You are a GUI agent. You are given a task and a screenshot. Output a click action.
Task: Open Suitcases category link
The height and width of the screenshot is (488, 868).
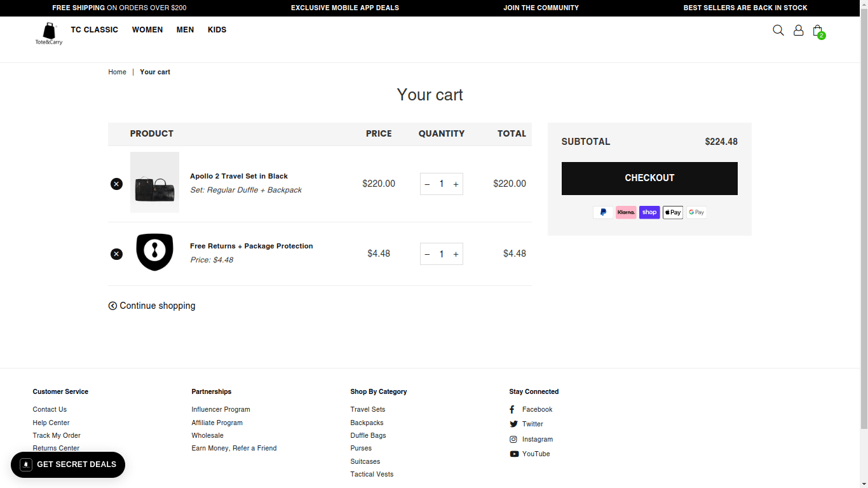pyautogui.click(x=365, y=461)
